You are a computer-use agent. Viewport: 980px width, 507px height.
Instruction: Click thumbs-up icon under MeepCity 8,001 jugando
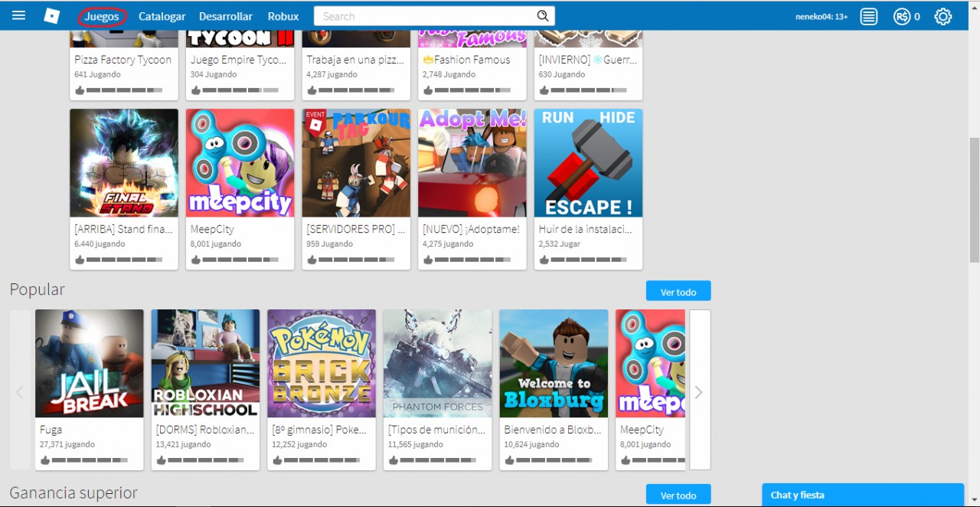point(196,260)
